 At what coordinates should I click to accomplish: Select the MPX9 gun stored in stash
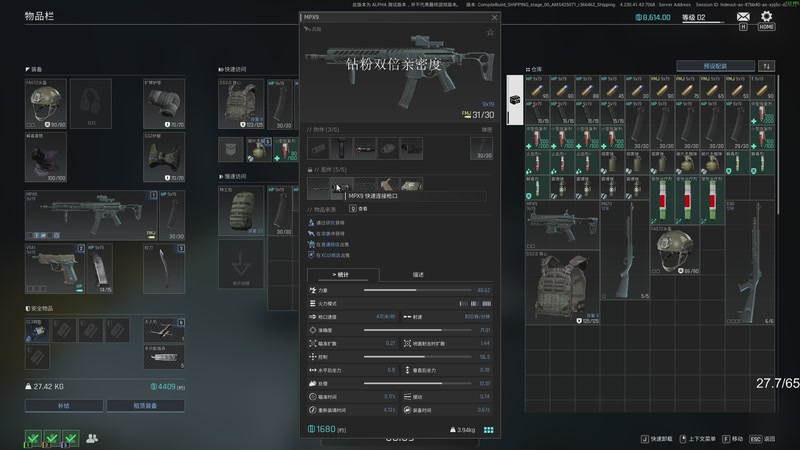562,226
